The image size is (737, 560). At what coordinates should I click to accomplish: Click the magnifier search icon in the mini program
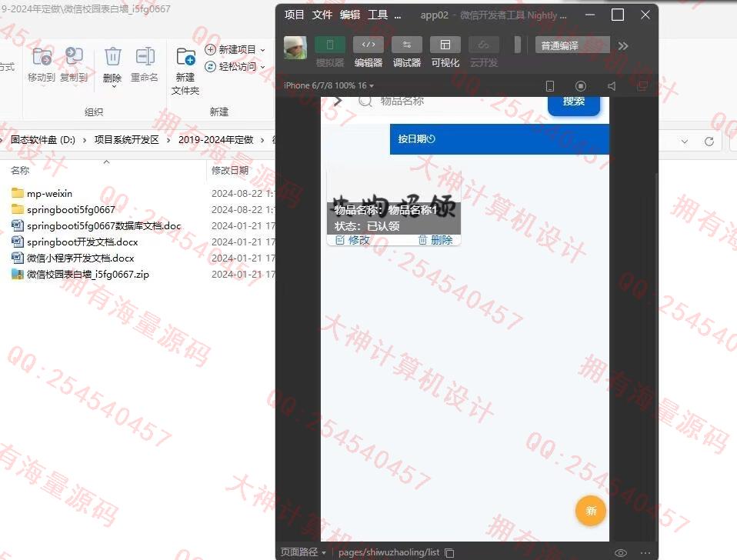(365, 101)
